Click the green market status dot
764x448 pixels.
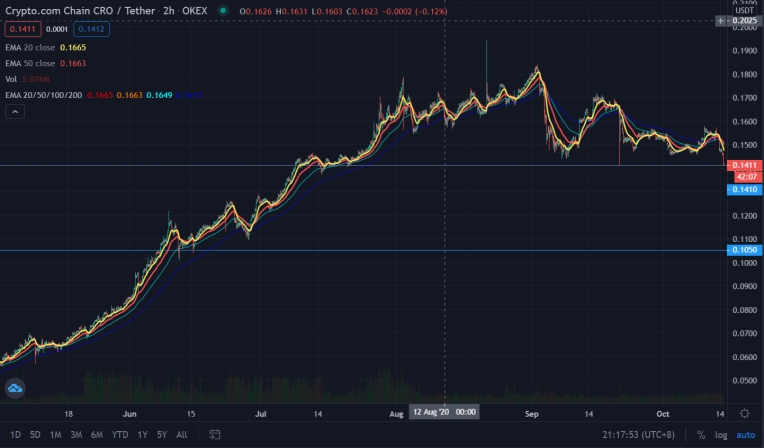[223, 10]
